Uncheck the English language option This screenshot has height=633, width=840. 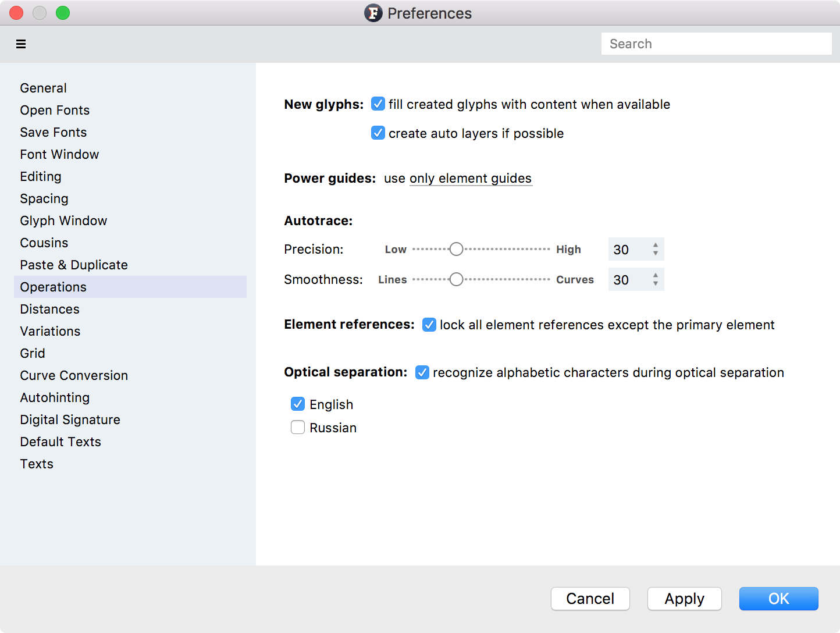point(298,404)
